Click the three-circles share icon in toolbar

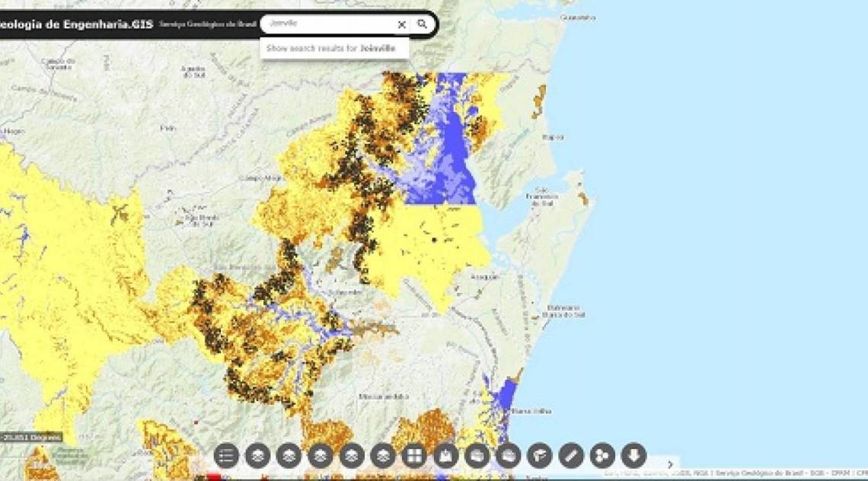[602, 456]
